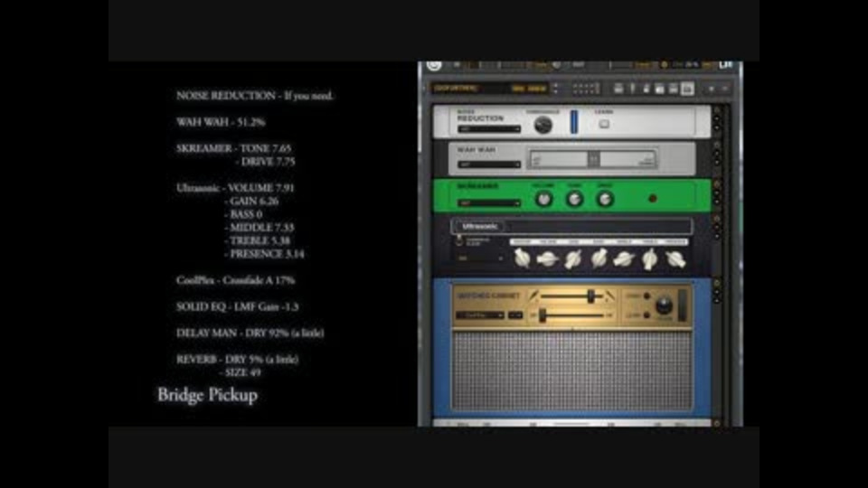Open the Skreamer preset dropdown
This screenshot has height=488, width=868.
(x=489, y=203)
